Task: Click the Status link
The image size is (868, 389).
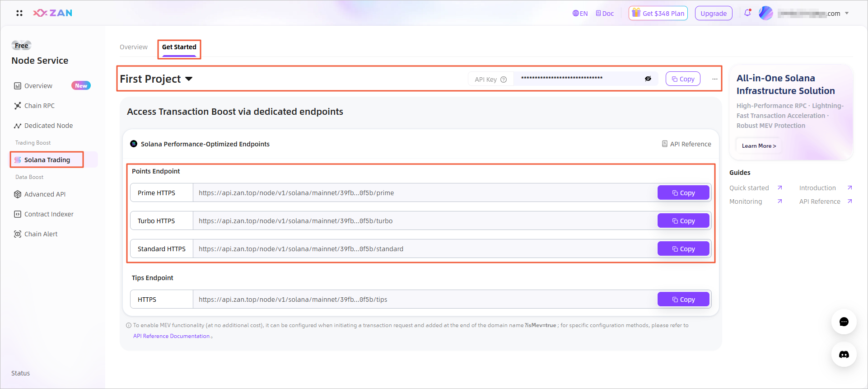Action: tap(20, 373)
